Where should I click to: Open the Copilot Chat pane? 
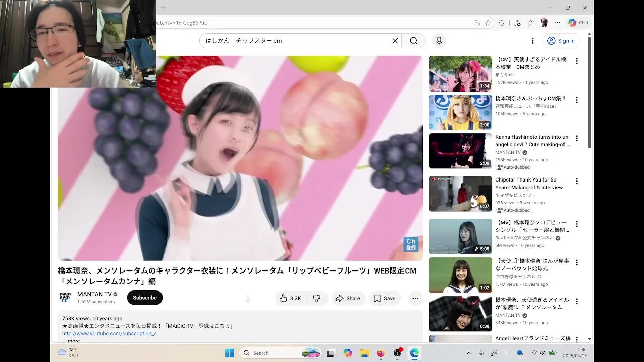[578, 23]
